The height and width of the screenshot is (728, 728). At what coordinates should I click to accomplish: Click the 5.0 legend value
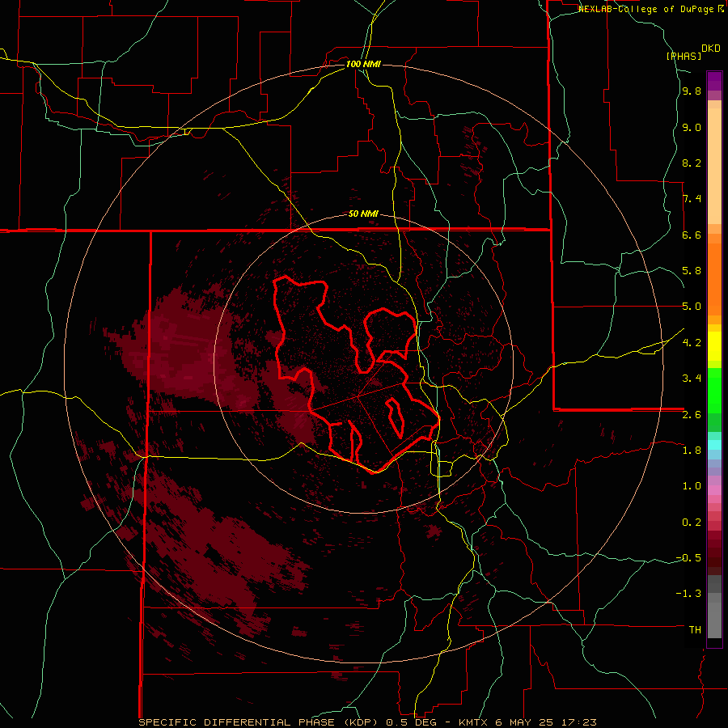tap(692, 307)
